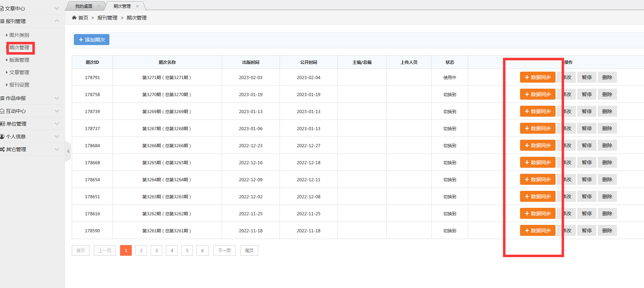Viewport: 644px width, 288px height.
Task: Click the current page 1 button
Action: [x=126, y=250]
